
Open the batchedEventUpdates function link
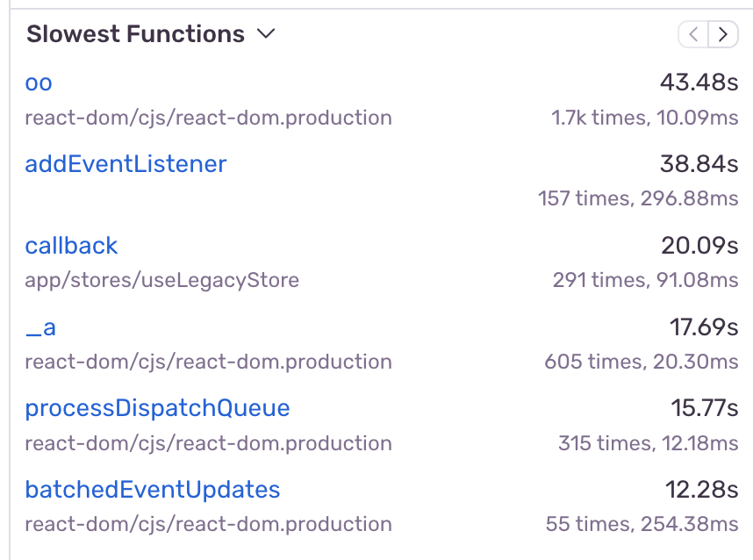(153, 489)
